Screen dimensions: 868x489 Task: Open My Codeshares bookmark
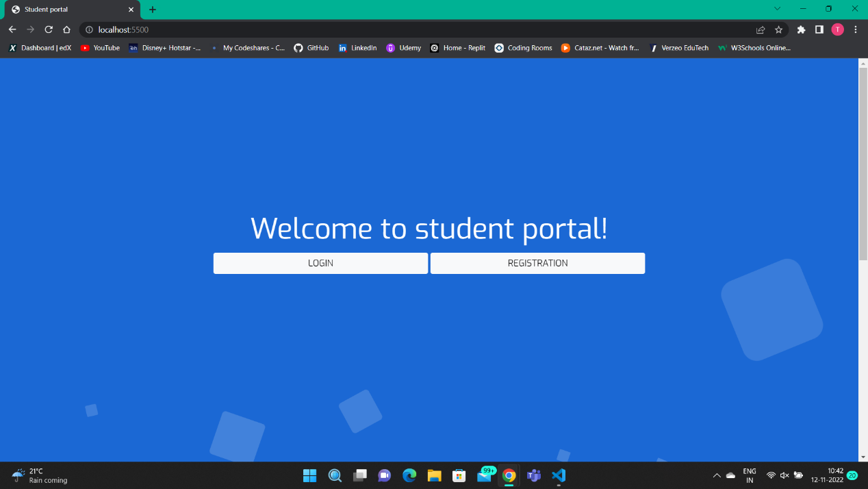[248, 48]
